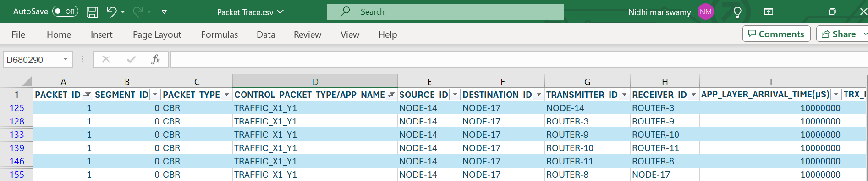Switch to the Insert tab

101,34
